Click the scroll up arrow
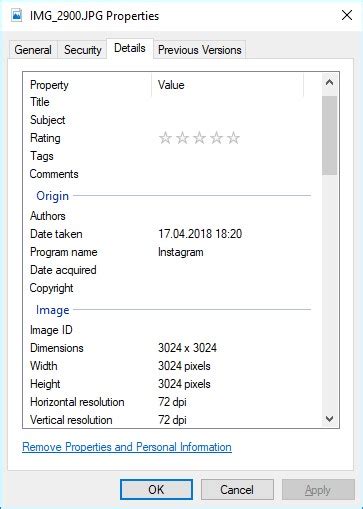The image size is (363, 509). 329,82
